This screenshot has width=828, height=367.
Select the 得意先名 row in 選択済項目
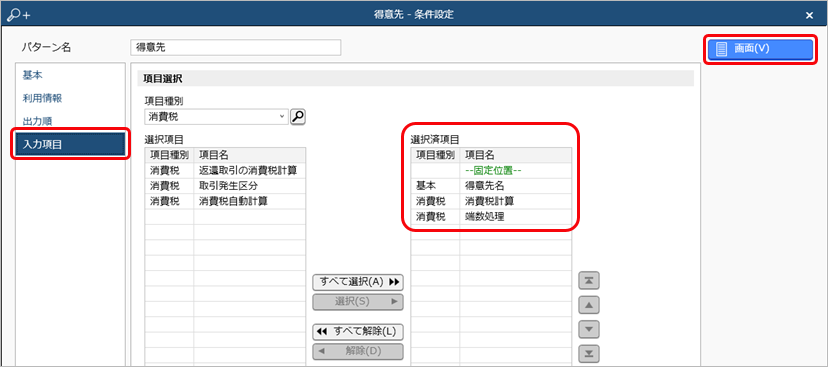point(491,186)
